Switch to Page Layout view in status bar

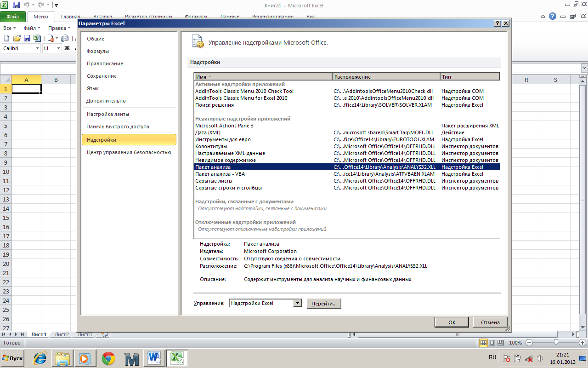[x=492, y=343]
